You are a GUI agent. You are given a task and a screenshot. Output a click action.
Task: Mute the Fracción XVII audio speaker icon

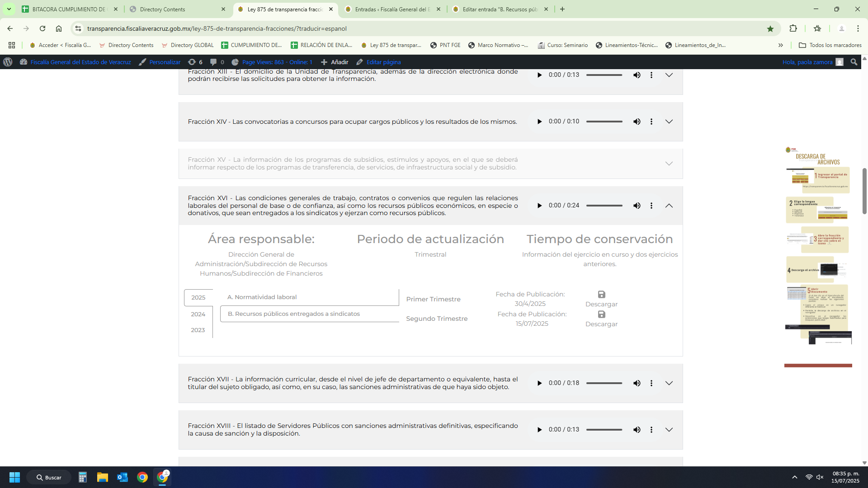pos(637,383)
